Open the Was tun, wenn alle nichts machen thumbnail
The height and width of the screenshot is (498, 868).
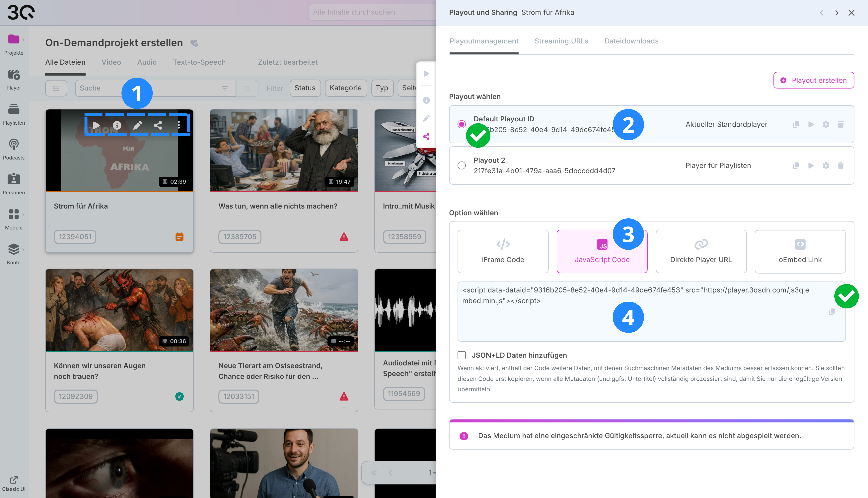(284, 151)
